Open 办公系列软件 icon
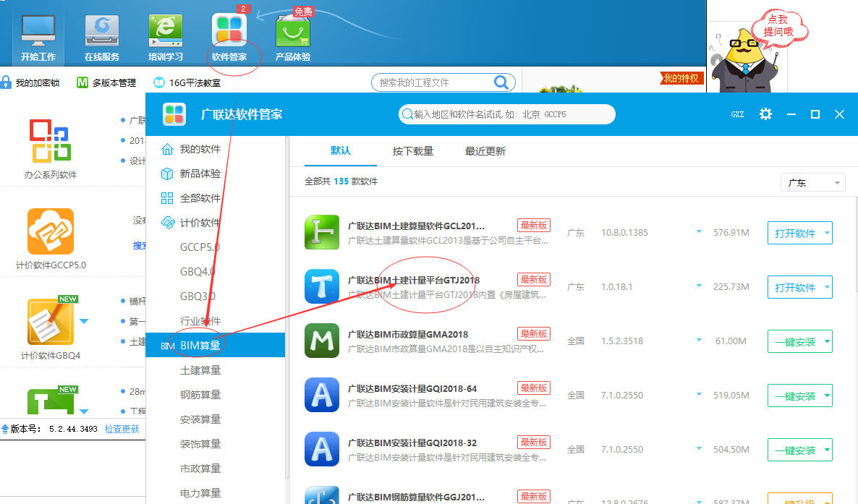This screenshot has width=858, height=504. pyautogui.click(x=51, y=141)
